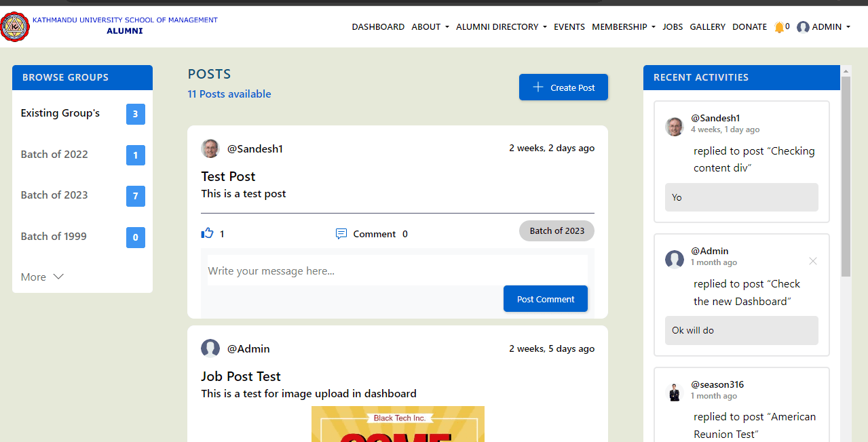This screenshot has width=868, height=442.
Task: Open the Alumni Directory dropdown
Action: point(501,27)
